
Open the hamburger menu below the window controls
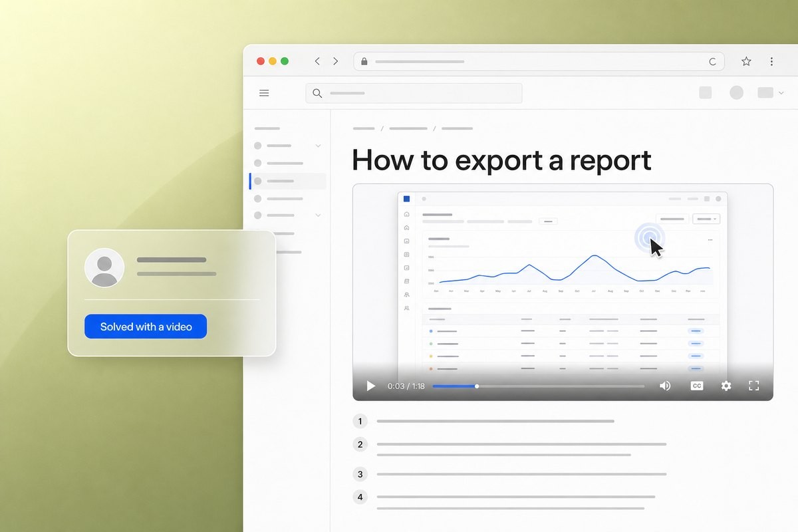click(x=264, y=93)
